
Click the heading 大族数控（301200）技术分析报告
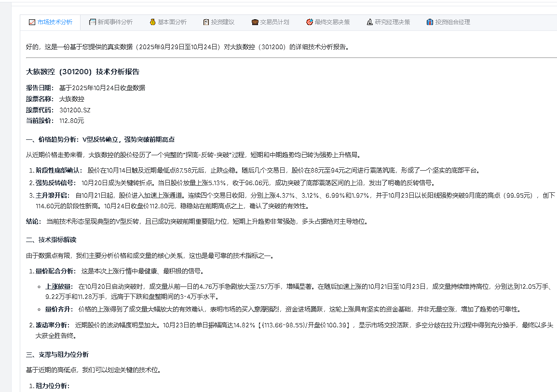[x=83, y=72]
